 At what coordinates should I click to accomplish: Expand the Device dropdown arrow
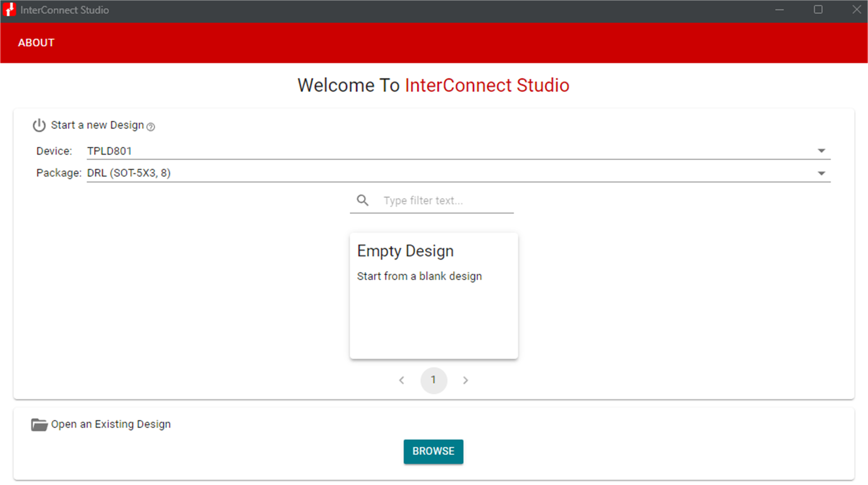coord(822,151)
